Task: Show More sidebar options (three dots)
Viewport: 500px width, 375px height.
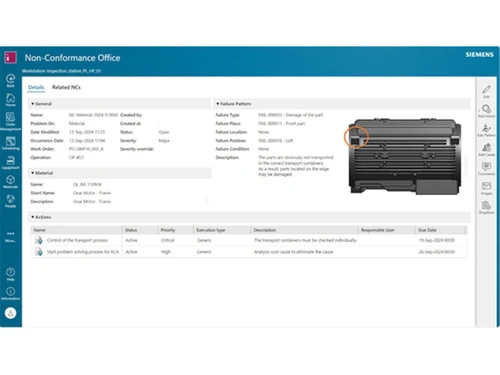Action: point(10,236)
